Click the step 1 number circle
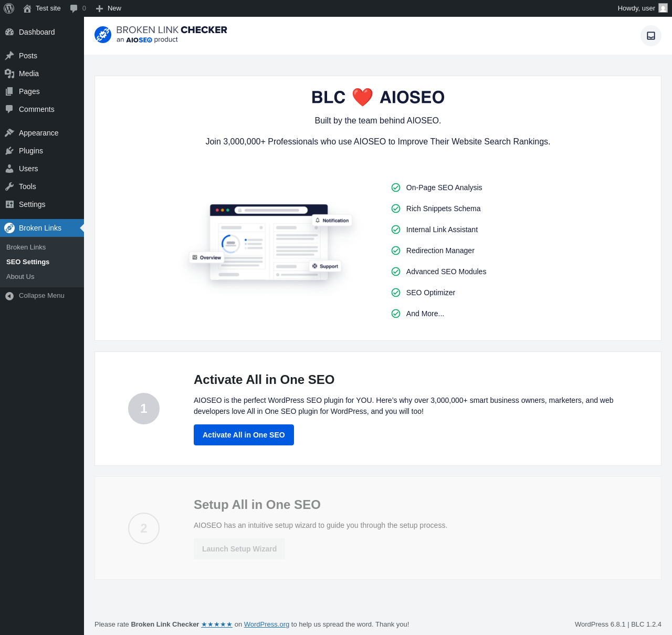This screenshot has height=635, width=672. point(144,409)
